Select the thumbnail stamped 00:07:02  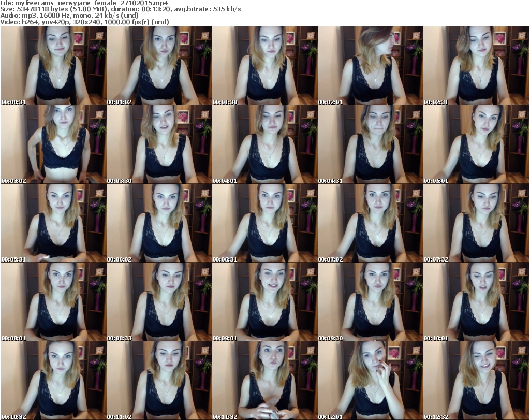(x=371, y=223)
